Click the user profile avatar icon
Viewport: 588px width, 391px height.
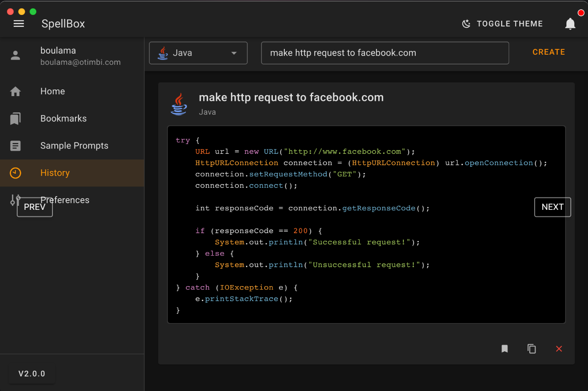click(x=15, y=56)
